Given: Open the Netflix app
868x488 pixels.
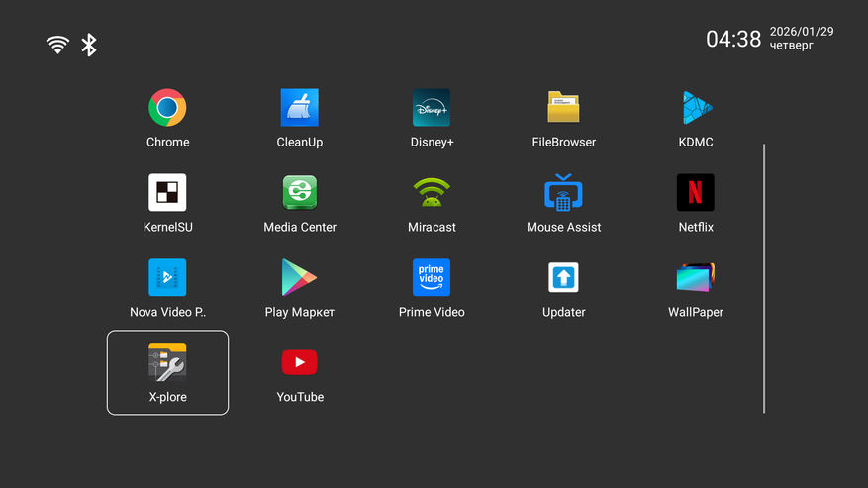Looking at the screenshot, I should pos(696,192).
